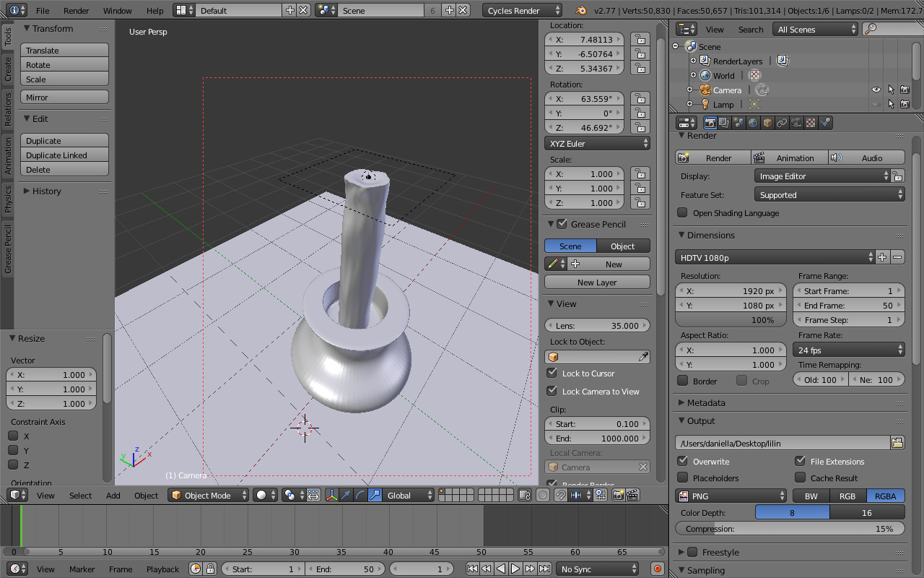Switch to the Create tool shelf tab
Viewport: 924px width, 578px height.
pos(8,69)
